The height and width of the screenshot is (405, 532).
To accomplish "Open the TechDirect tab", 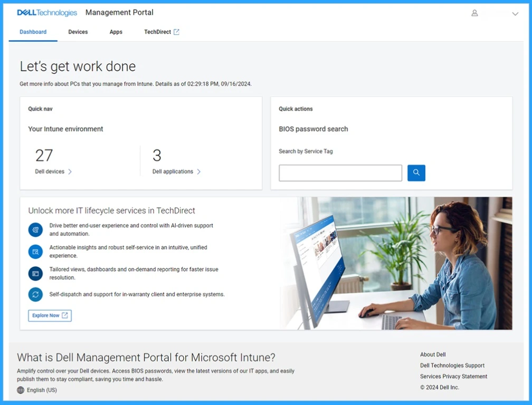I will tap(162, 32).
